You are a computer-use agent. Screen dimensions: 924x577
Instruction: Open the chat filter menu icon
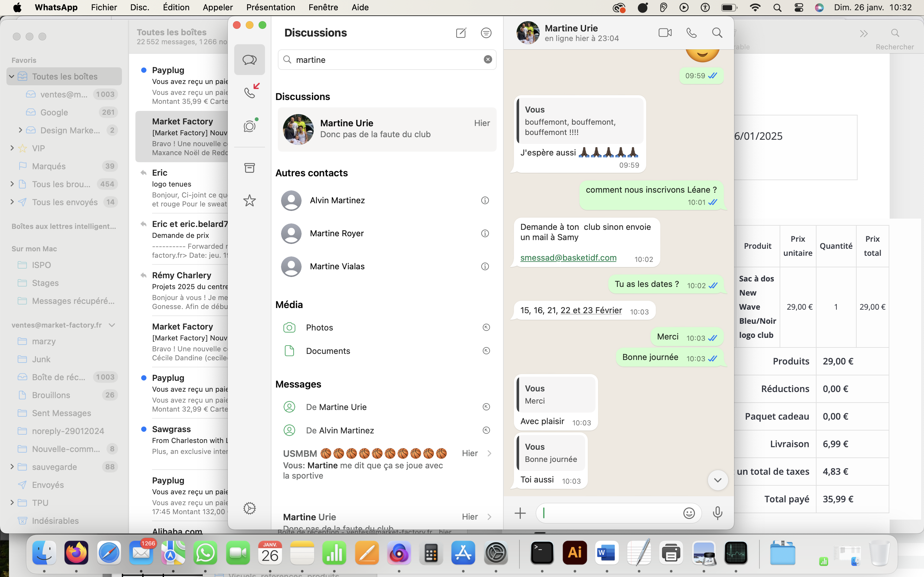486,33
